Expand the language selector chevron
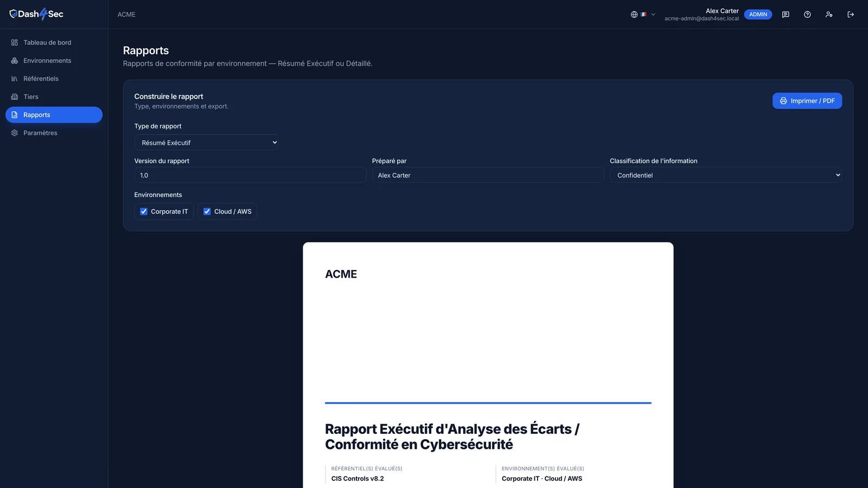Viewport: 868px width, 488px height. [653, 15]
